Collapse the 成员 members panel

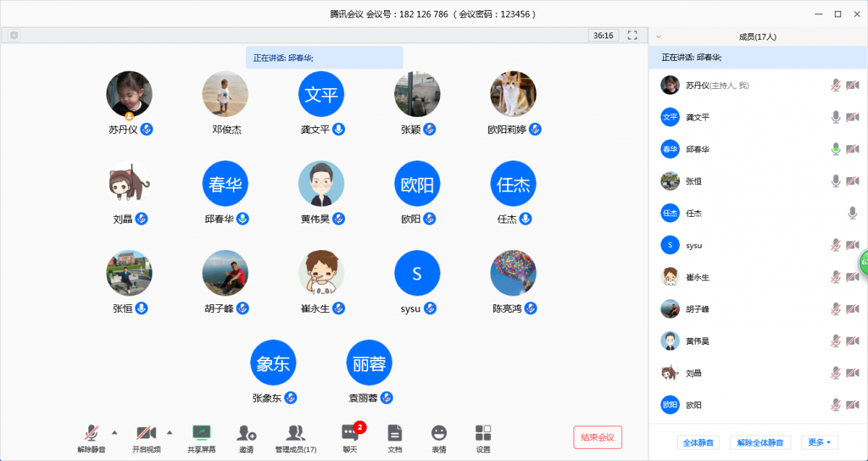pyautogui.click(x=659, y=35)
